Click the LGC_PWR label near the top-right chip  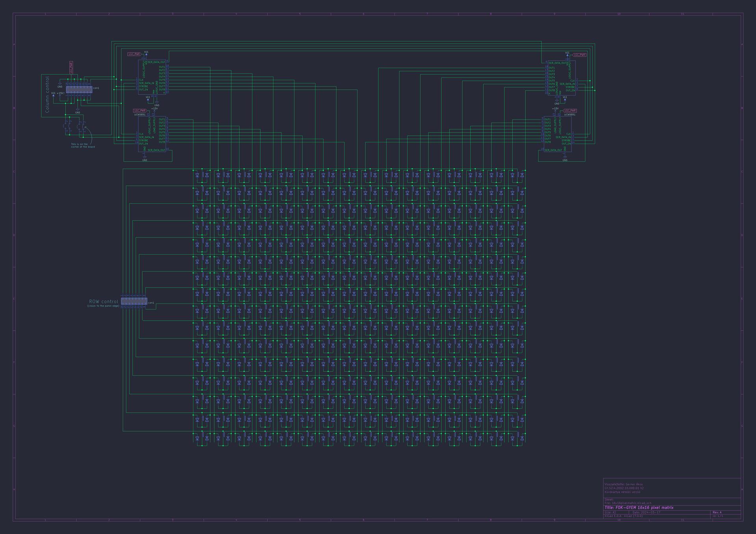pos(579,55)
